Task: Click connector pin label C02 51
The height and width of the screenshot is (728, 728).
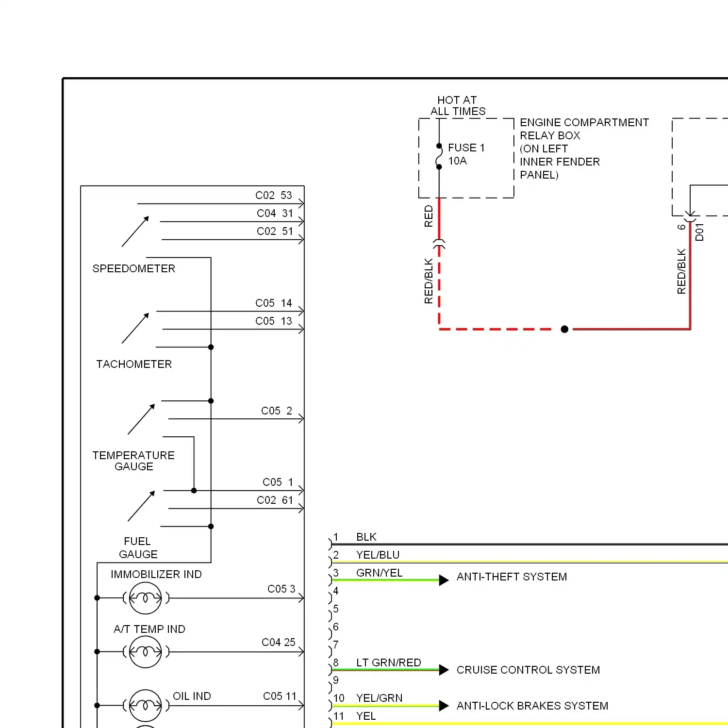Action: pyautogui.click(x=275, y=231)
